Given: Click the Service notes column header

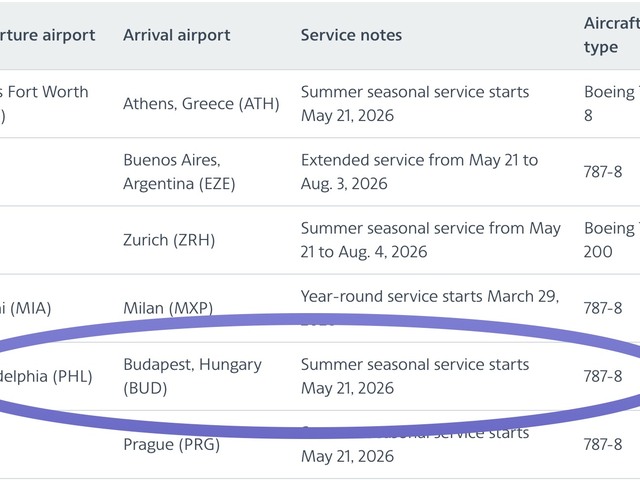Looking at the screenshot, I should (351, 35).
